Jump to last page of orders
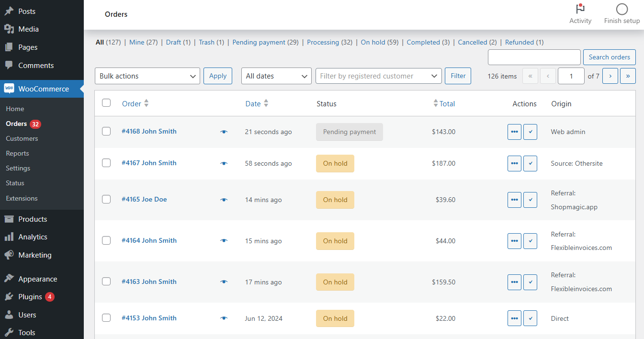 click(628, 76)
